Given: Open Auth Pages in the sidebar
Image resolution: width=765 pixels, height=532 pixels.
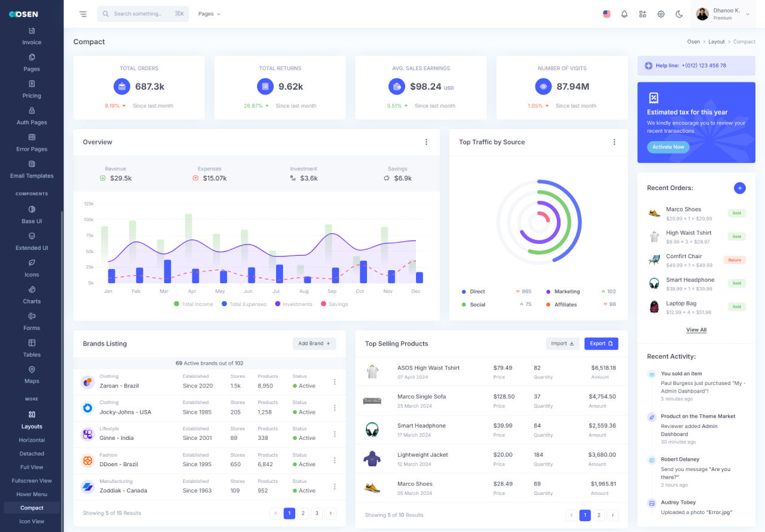Looking at the screenshot, I should 32,117.
